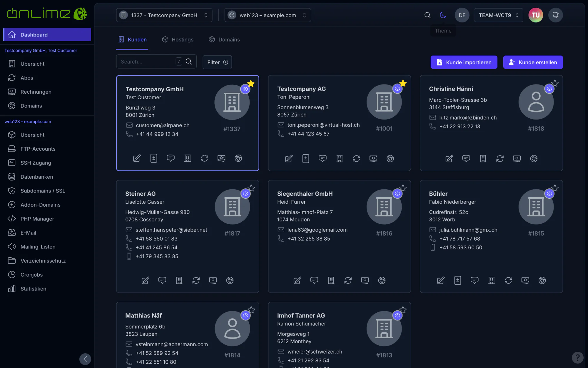Viewport: 588px width, 368px height.
Task: Switch to the Hostings tab
Action: click(178, 39)
